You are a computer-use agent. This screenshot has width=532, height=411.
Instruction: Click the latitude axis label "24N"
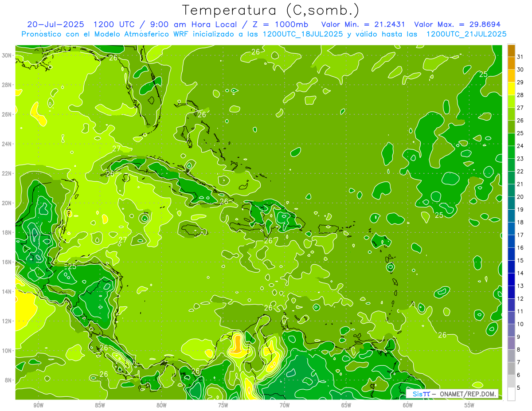tap(8, 144)
